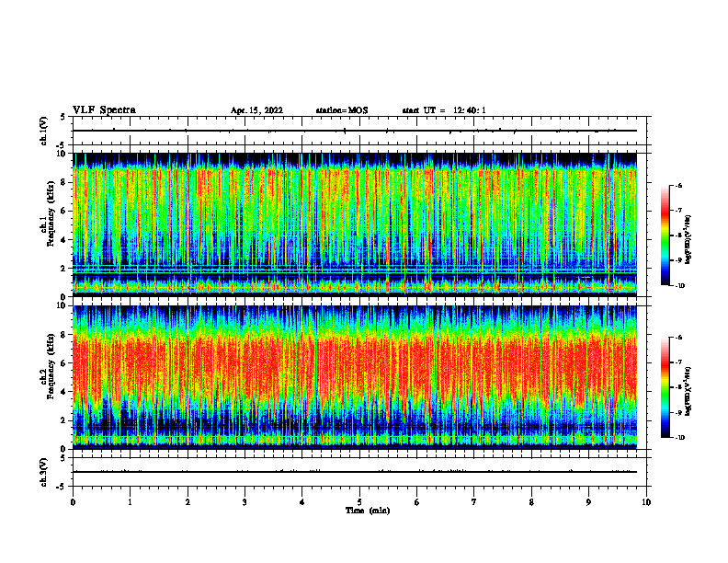Click the '8' kHz tick on ch.1 frequency axis
Image resolution: width=728 pixels, height=563 pixels.
(63, 182)
